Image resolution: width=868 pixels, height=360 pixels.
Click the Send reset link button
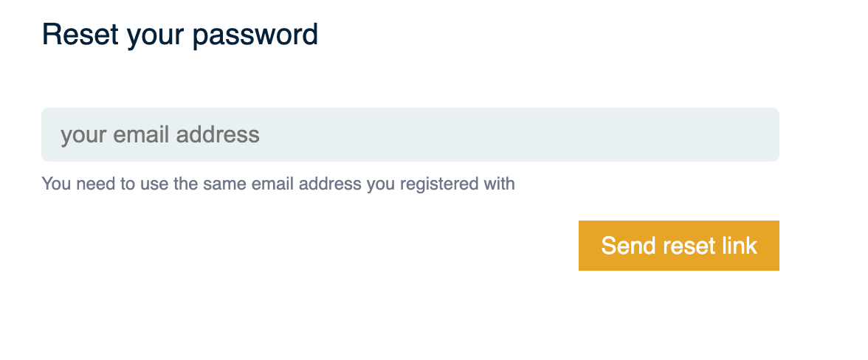click(678, 246)
